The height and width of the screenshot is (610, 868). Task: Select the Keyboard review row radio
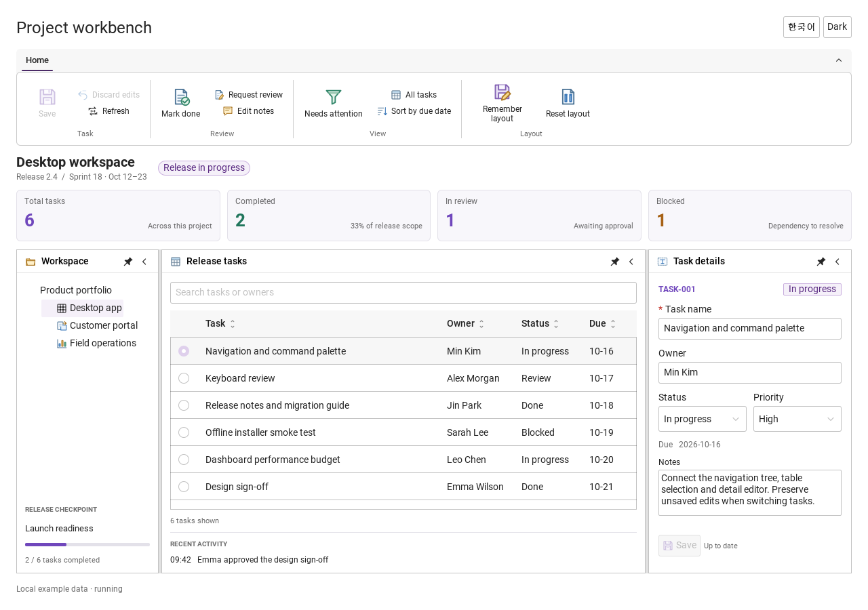pos(184,378)
